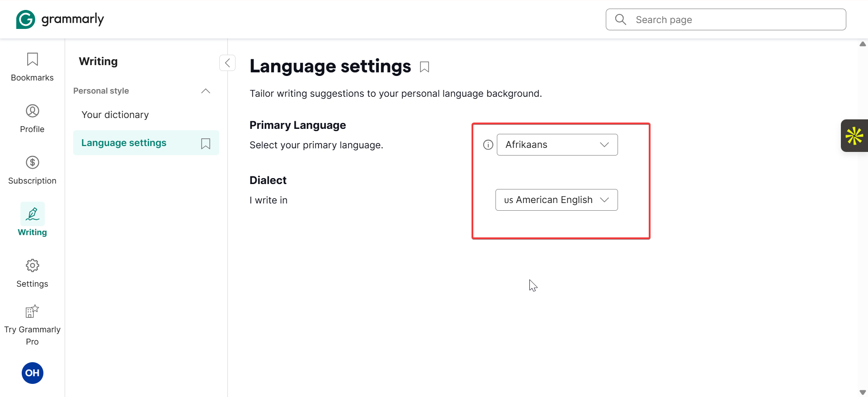Collapse the Writing side panel
The height and width of the screenshot is (397, 868).
coord(227,63)
